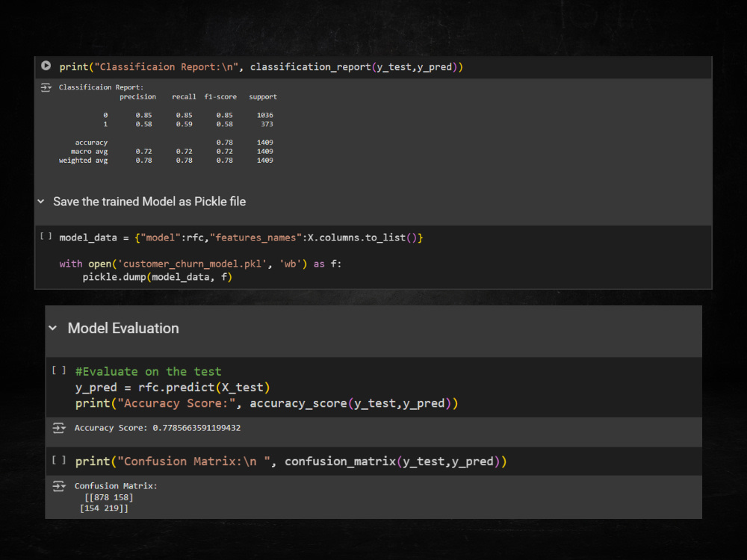Click the 'Model Evaluation' heading text

(123, 328)
